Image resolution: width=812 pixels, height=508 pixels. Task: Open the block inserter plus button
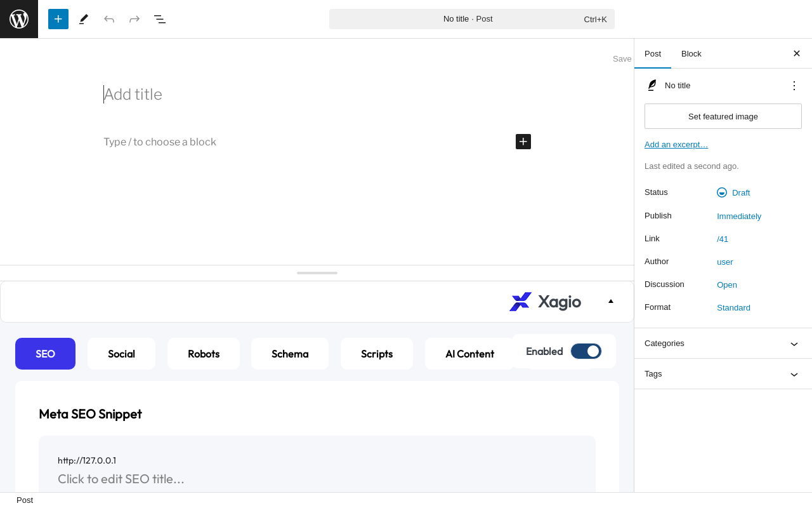coord(58,19)
